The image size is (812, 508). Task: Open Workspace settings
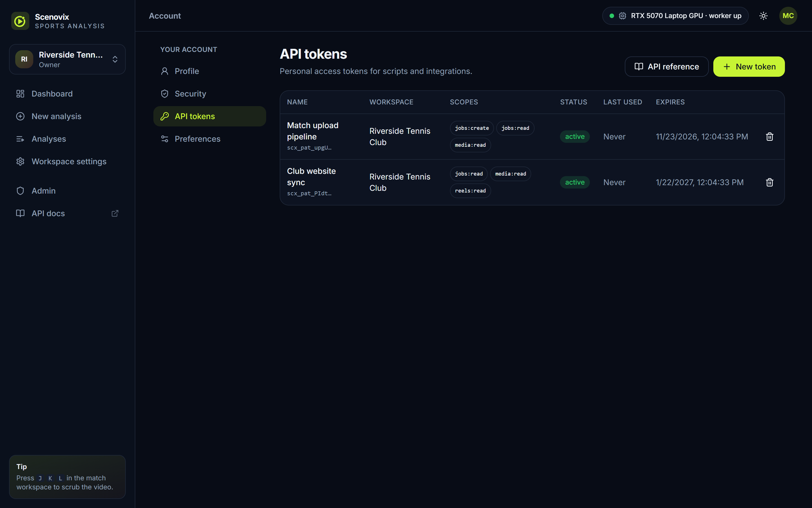pyautogui.click(x=67, y=161)
